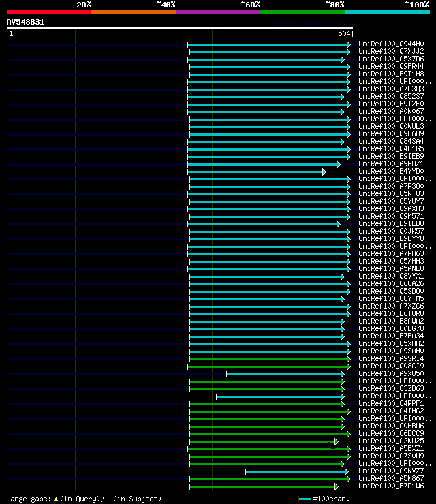The width and height of the screenshot is (436, 504).
Task: Select the UniRef100_B8AWA2 label
Action: point(391,321)
